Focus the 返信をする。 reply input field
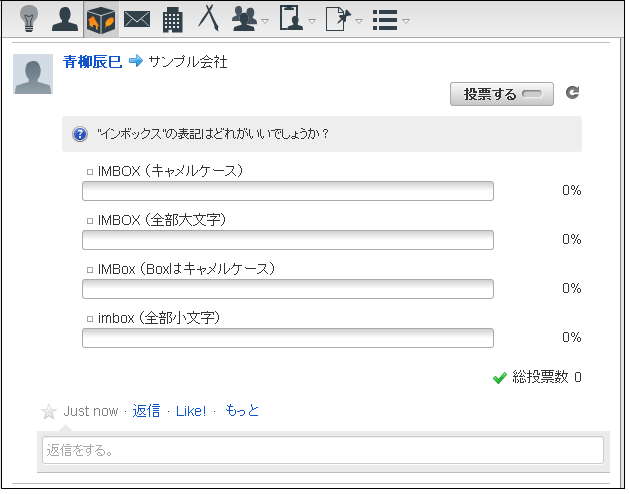The height and width of the screenshot is (494, 630). (323, 450)
